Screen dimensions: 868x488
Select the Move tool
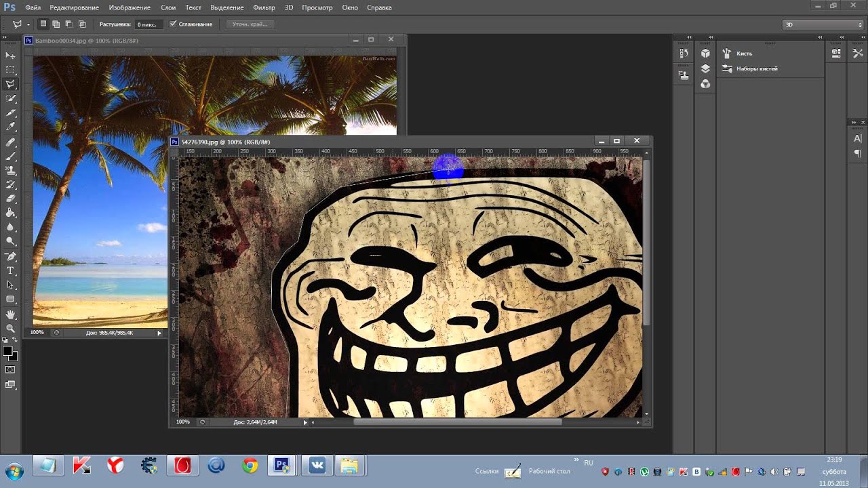[x=10, y=56]
